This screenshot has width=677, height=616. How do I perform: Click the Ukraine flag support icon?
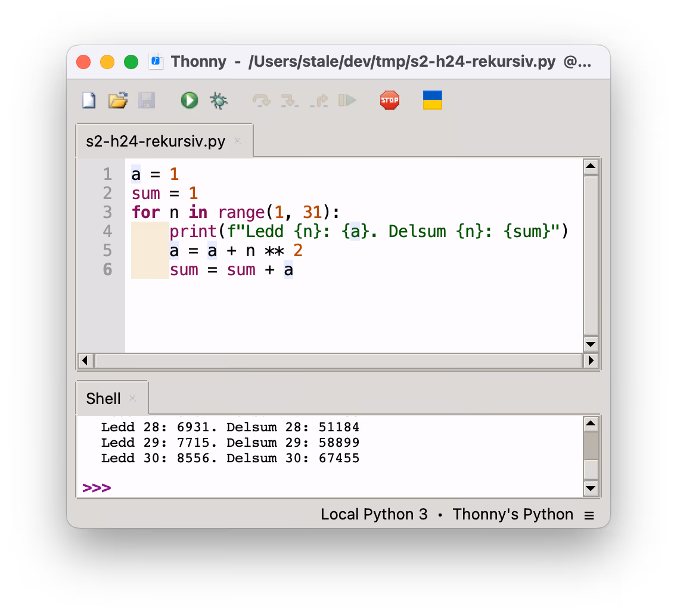pyautogui.click(x=432, y=100)
